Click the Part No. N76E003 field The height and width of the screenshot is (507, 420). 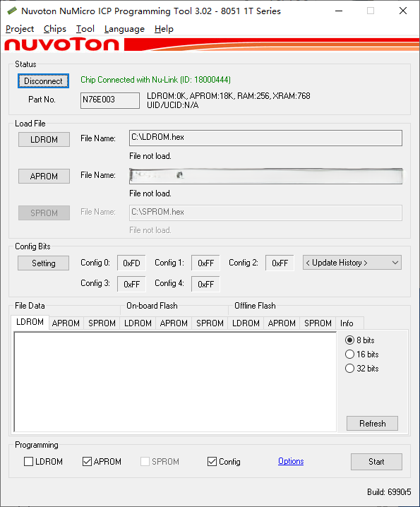click(x=110, y=100)
